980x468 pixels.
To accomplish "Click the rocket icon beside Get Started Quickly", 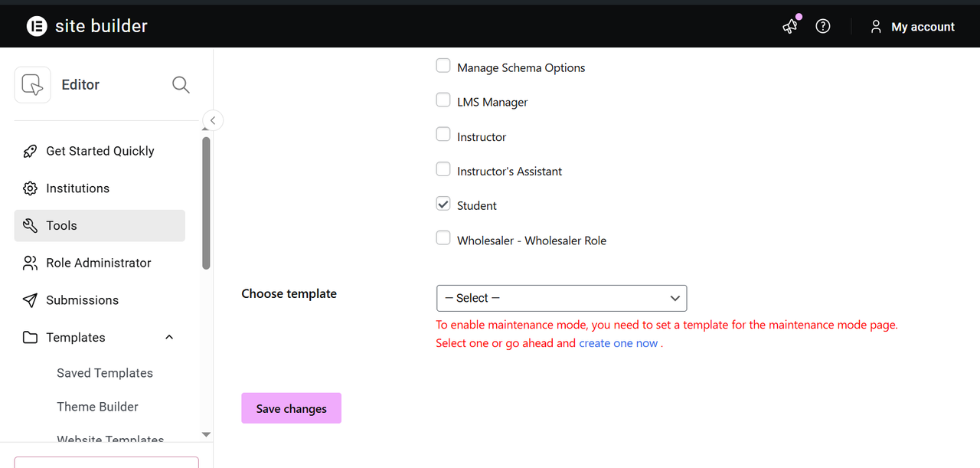I will [x=30, y=151].
